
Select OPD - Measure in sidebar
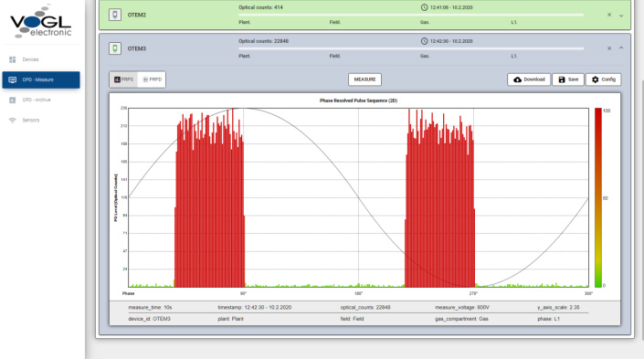coord(41,79)
